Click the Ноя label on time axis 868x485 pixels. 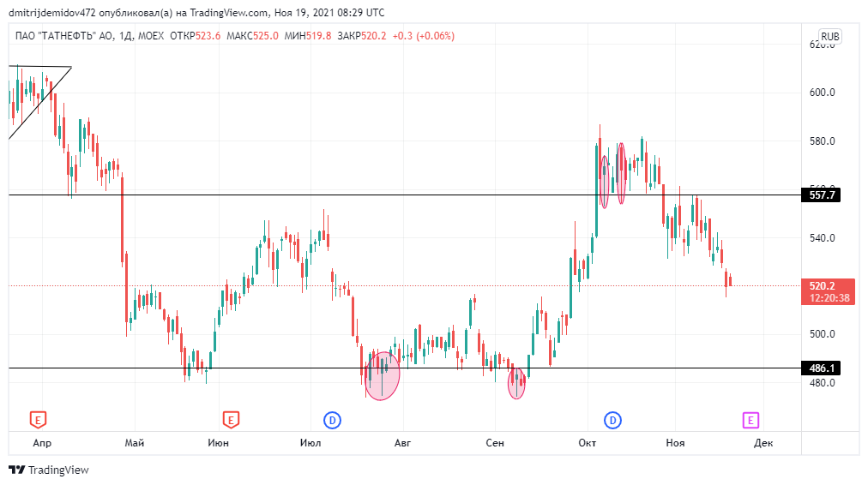(675, 443)
